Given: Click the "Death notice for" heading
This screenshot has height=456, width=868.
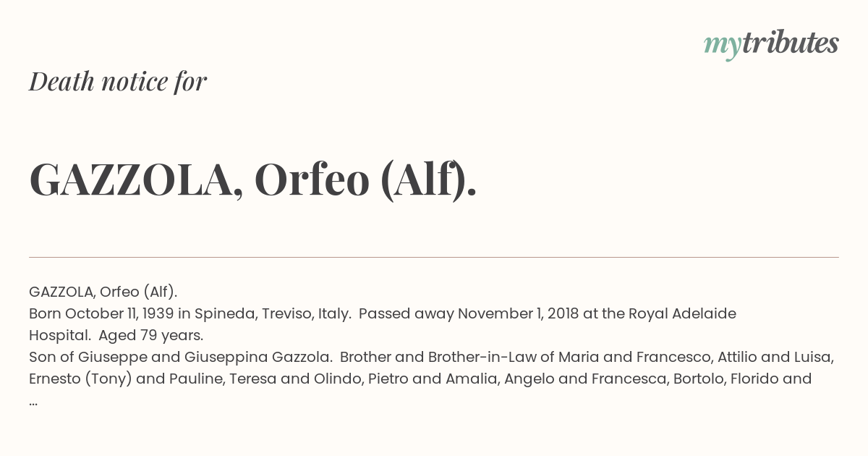Looking at the screenshot, I should coord(118,82).
